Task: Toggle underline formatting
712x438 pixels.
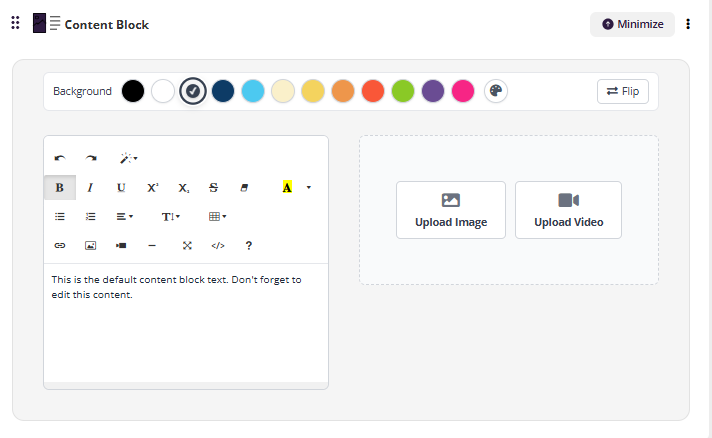Action: pyautogui.click(x=121, y=187)
